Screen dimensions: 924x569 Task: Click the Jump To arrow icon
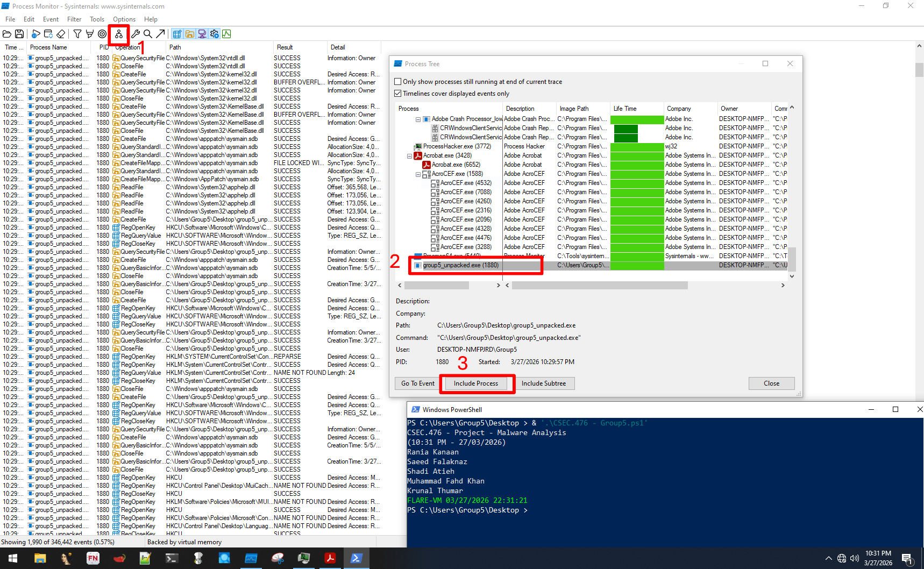[x=161, y=33]
